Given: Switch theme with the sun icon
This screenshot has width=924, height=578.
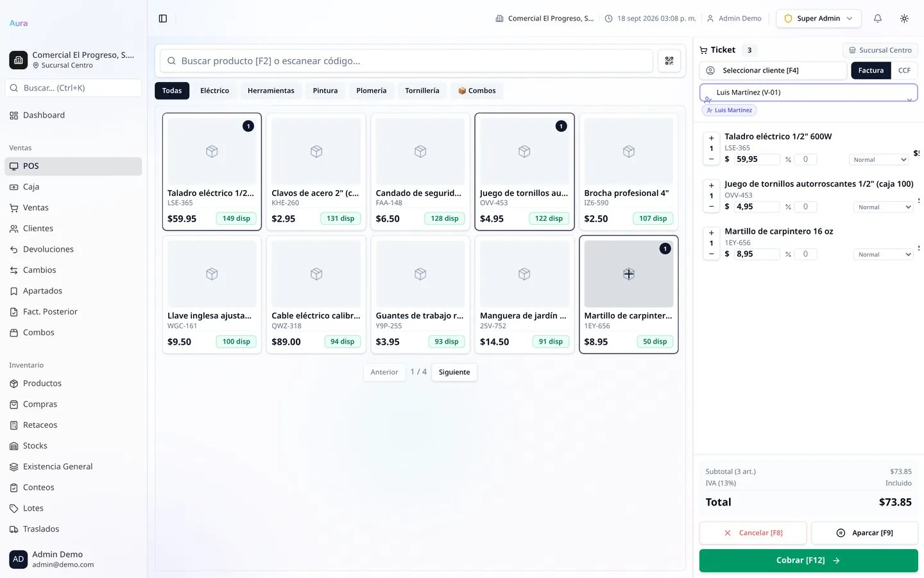Looking at the screenshot, I should (x=904, y=19).
